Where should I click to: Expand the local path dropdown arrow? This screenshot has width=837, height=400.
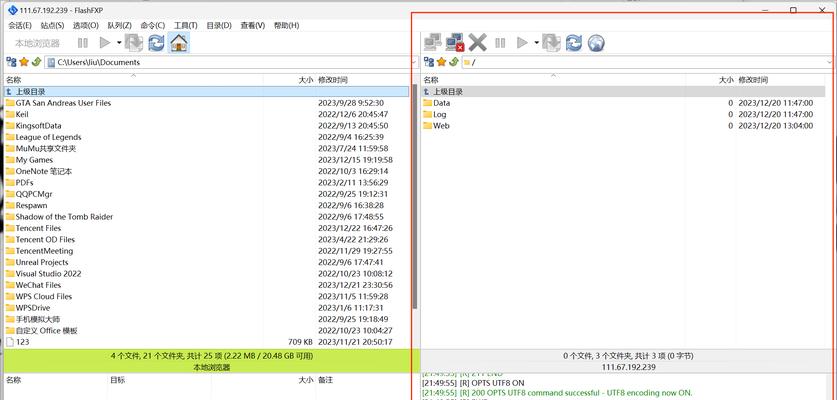[414, 62]
